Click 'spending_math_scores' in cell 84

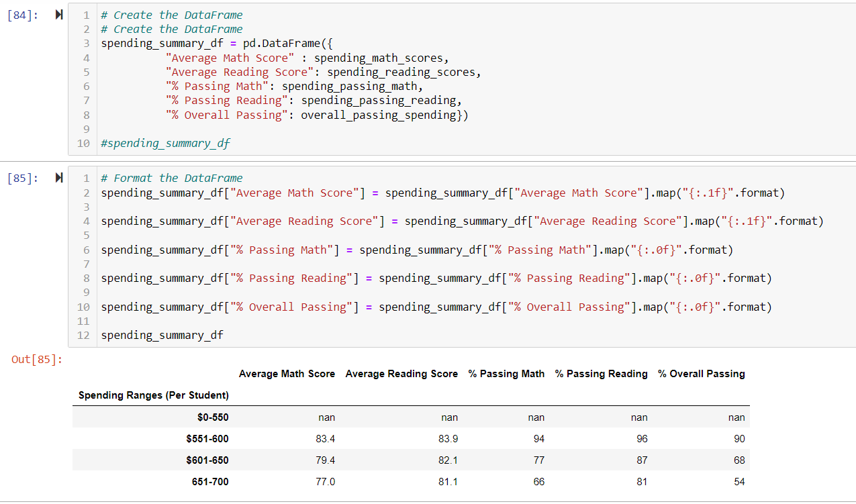tap(379, 58)
